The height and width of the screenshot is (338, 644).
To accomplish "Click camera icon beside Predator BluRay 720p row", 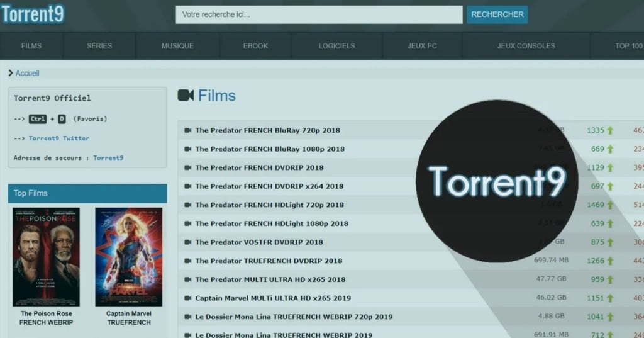I will pyautogui.click(x=187, y=130).
